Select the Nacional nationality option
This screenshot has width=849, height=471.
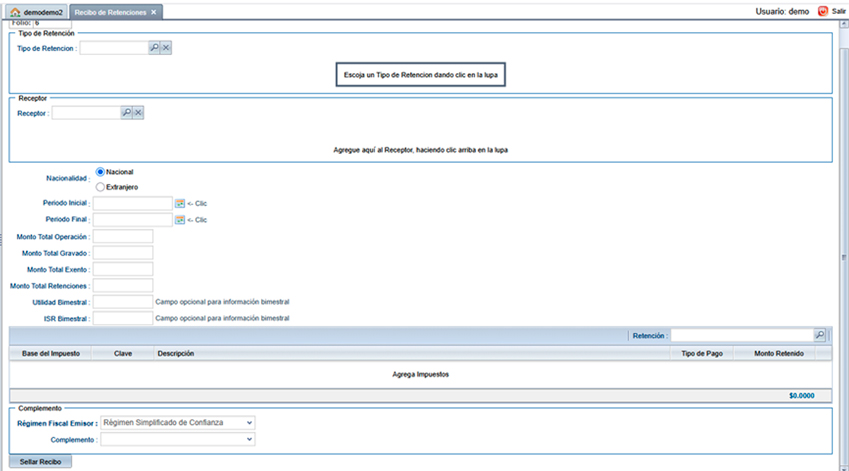tap(100, 172)
